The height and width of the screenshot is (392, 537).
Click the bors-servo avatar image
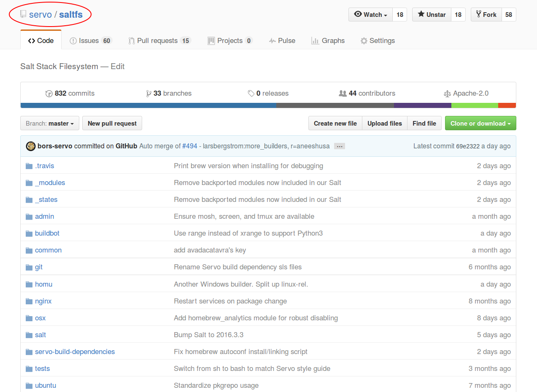[30, 146]
